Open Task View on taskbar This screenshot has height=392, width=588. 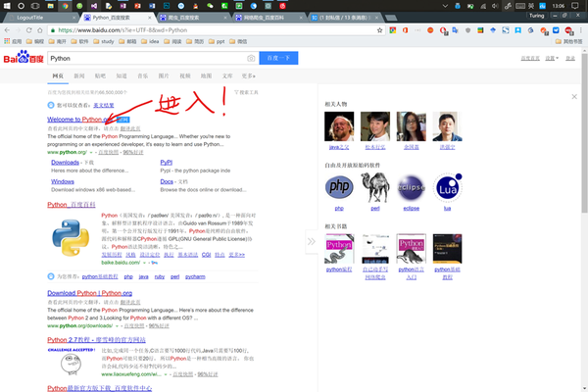click(x=35, y=6)
